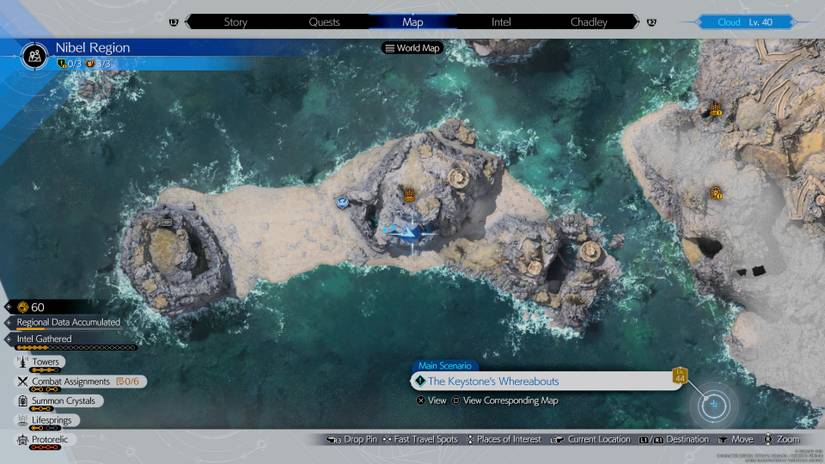825x464 pixels.
Task: Select the upper golden marker on the eastern landmass
Action: 715,111
